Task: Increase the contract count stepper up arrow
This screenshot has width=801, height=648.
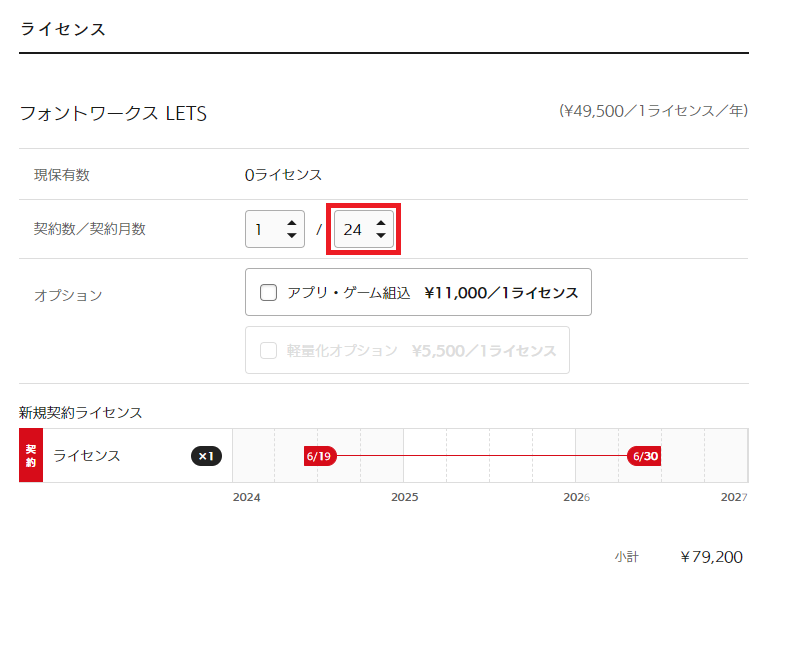Action: (292, 223)
